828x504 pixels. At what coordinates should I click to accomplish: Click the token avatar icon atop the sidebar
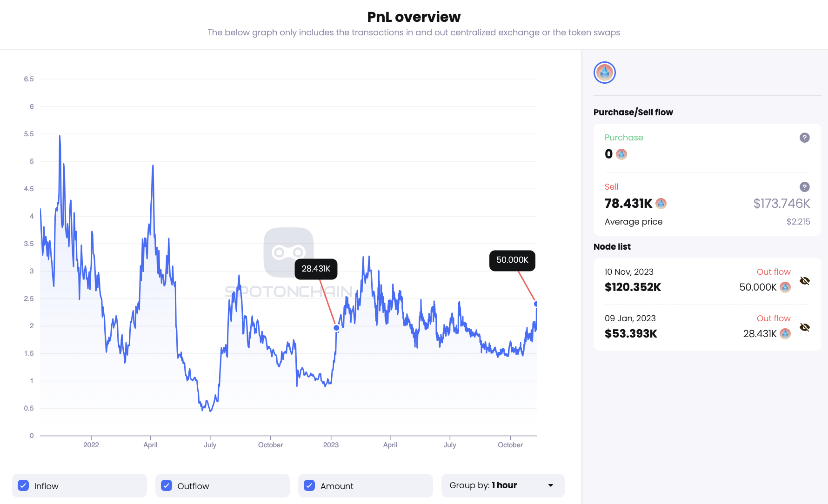pyautogui.click(x=604, y=73)
